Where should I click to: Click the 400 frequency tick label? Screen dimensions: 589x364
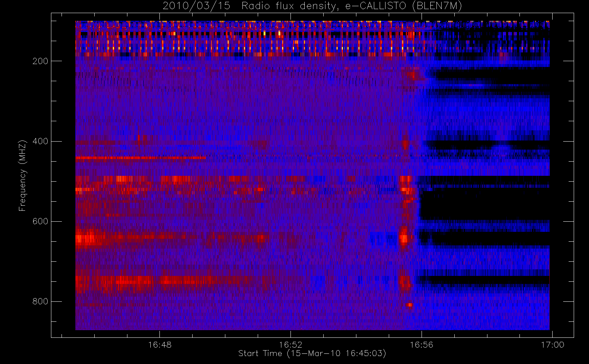click(40, 141)
